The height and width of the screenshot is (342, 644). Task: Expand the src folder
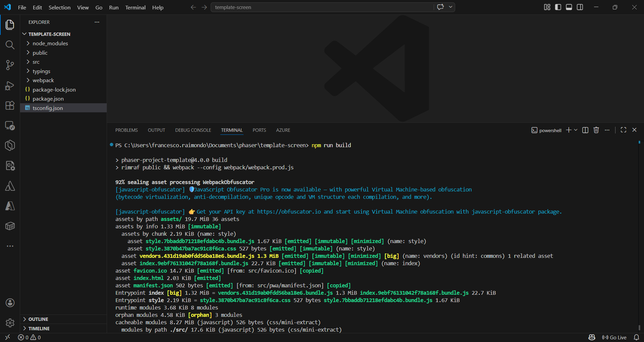pyautogui.click(x=63, y=62)
